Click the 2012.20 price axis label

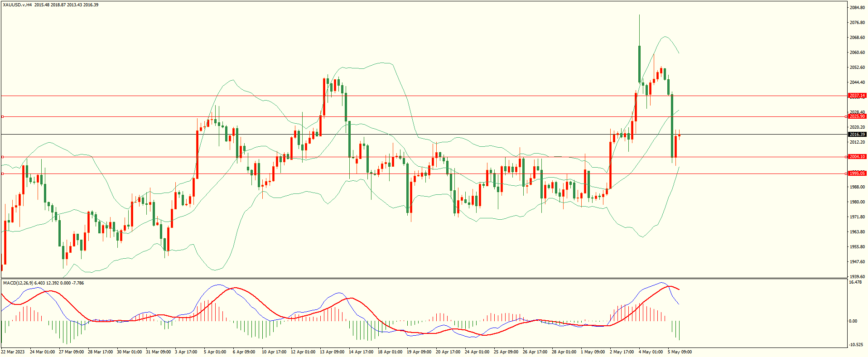pos(858,142)
